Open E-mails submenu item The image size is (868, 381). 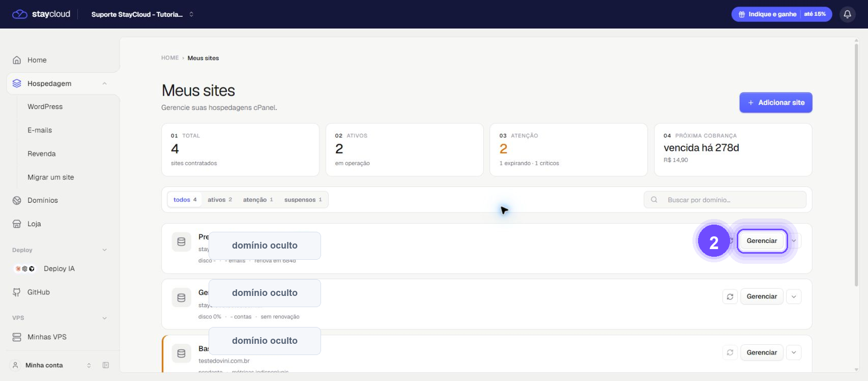[40, 130]
